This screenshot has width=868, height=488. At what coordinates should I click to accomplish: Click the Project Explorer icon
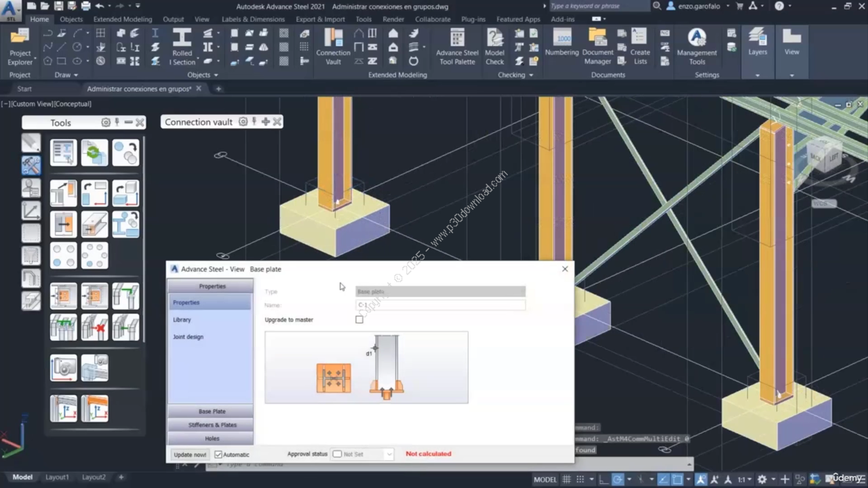(x=20, y=46)
